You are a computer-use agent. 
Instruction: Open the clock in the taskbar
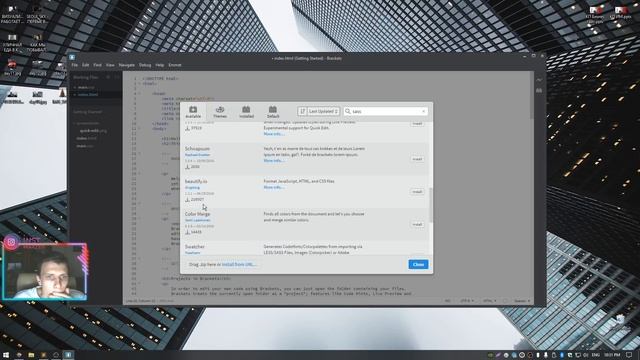612,355
